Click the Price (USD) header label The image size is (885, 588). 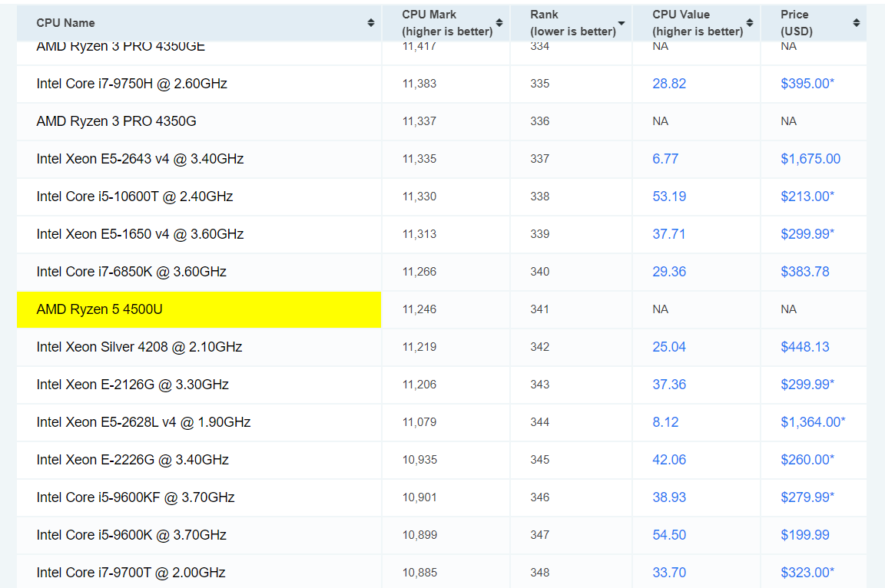tap(797, 22)
